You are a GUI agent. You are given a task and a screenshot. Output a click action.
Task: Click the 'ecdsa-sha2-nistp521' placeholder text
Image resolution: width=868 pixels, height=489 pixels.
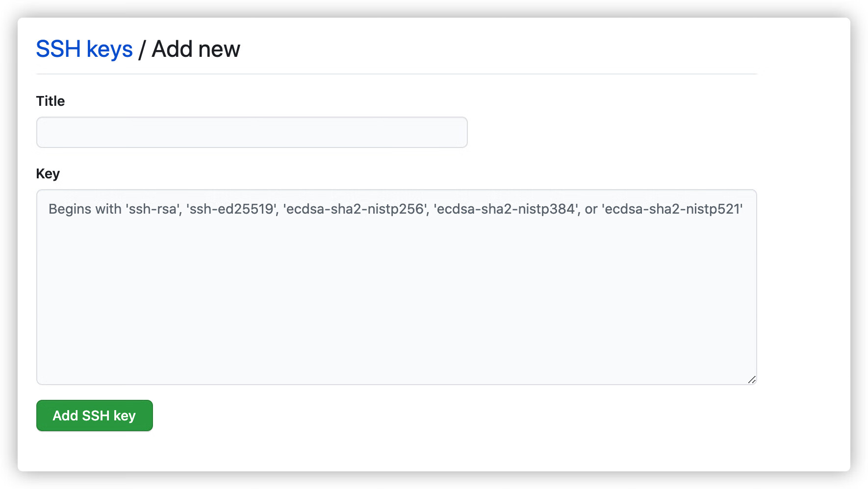[x=672, y=209]
